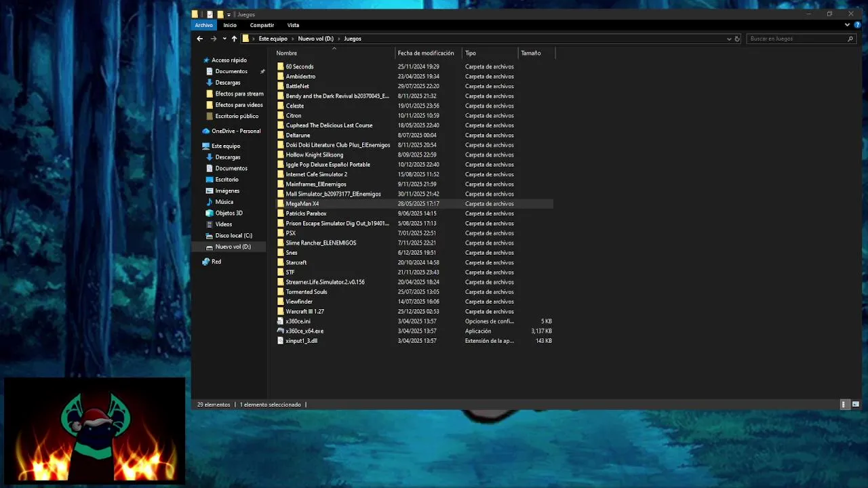
Task: Select the 60 Seconds folder icon
Action: (280, 66)
